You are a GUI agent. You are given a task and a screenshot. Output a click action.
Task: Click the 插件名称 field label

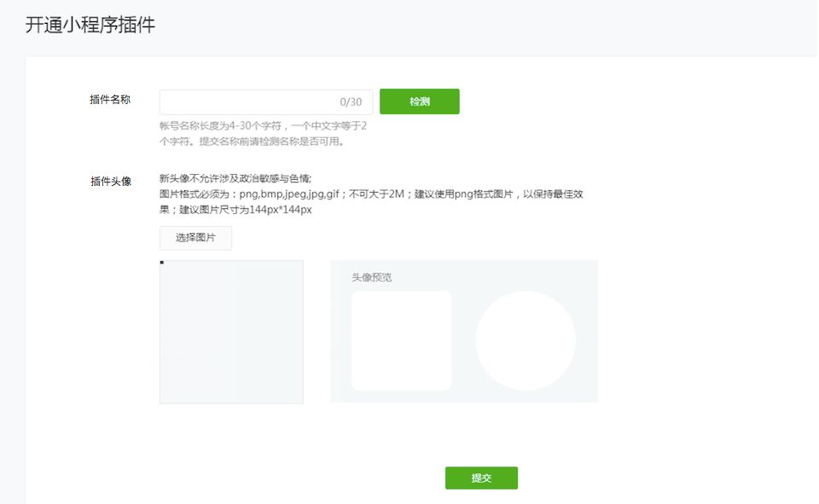110,100
